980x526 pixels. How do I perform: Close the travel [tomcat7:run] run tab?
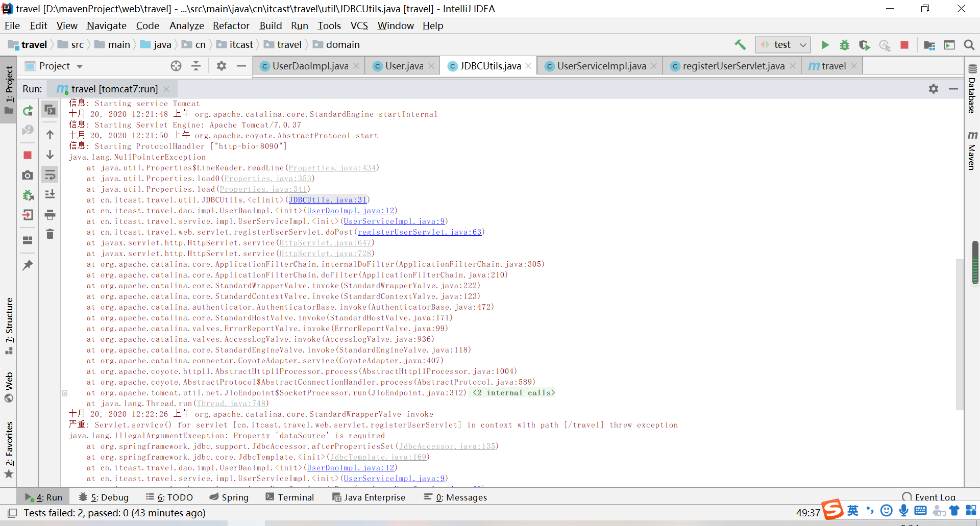(x=166, y=89)
